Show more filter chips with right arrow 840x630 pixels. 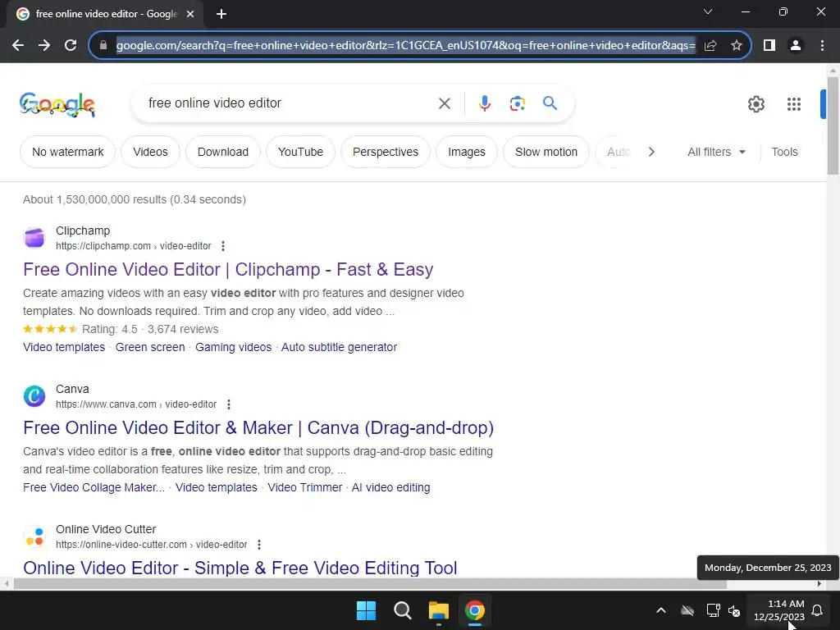tap(651, 152)
